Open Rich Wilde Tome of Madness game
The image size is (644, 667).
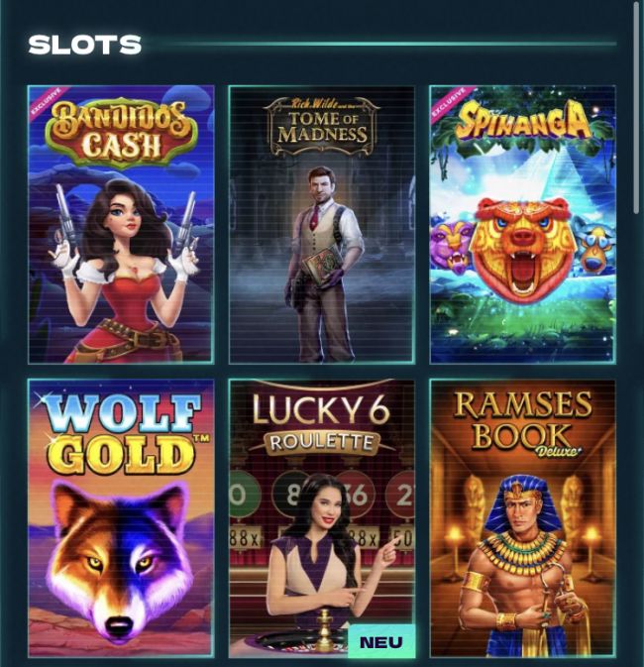pos(322,225)
